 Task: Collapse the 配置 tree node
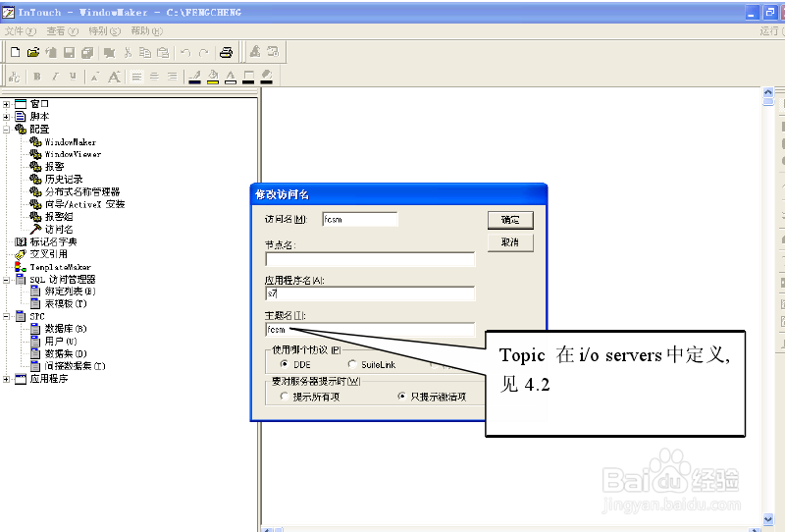pyautogui.click(x=6, y=130)
